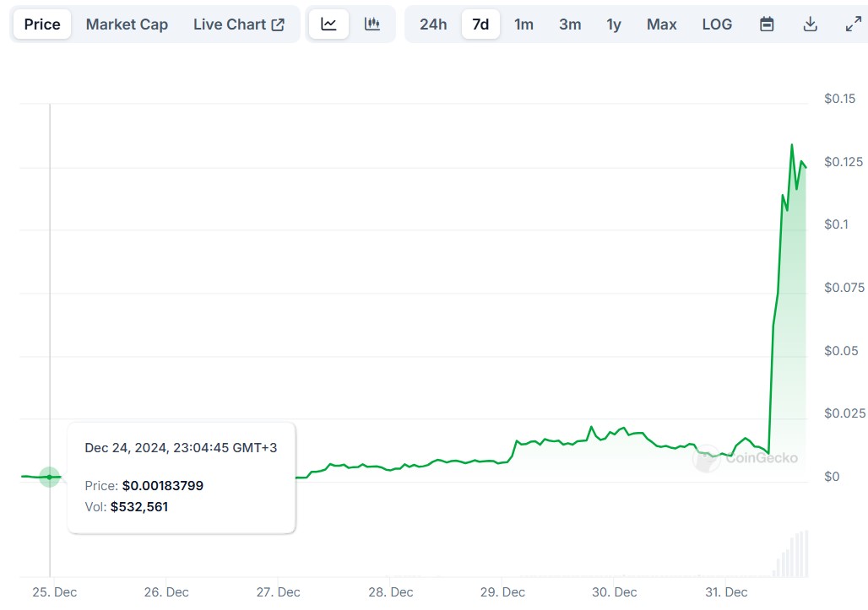Viewport: 868px width, 610px height.
Task: Open the calendar date range picker
Action: pos(767,24)
